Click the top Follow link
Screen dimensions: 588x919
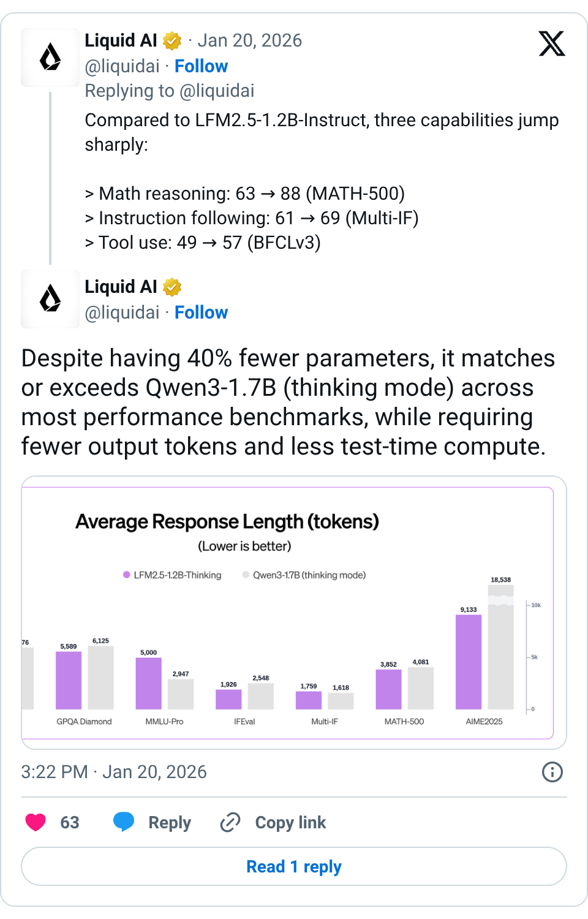tap(202, 66)
